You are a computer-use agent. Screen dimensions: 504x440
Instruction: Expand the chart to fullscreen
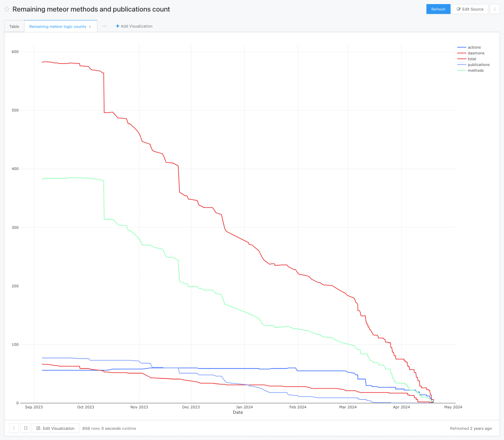click(26, 428)
